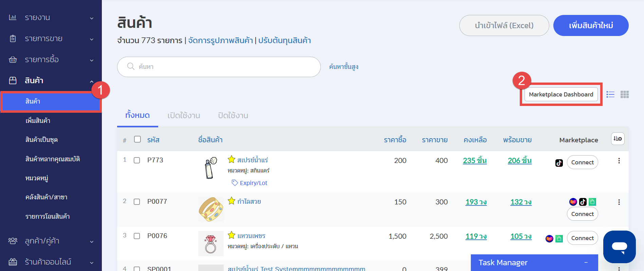This screenshot has width=644, height=271.
Task: Open three-dot menu for product P0077
Action: click(619, 202)
